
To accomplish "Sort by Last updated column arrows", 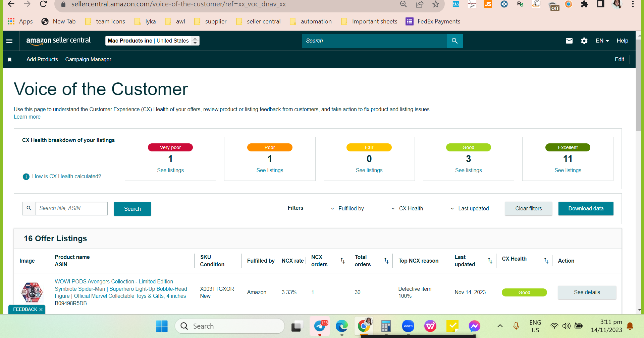I will (x=490, y=261).
